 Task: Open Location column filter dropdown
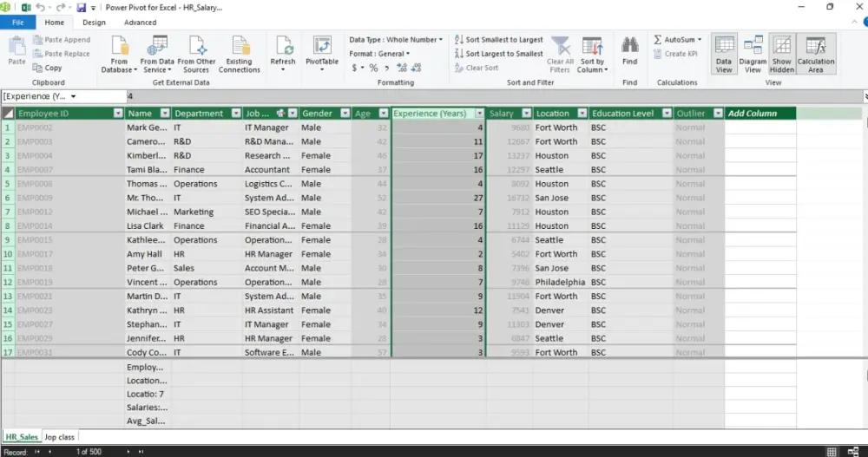pyautogui.click(x=582, y=114)
